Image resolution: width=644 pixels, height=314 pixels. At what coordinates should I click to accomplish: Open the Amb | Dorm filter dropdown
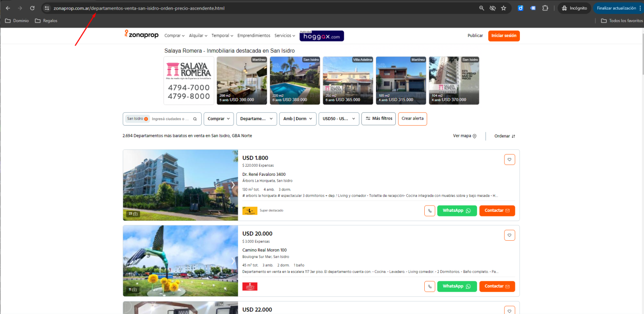pyautogui.click(x=297, y=118)
